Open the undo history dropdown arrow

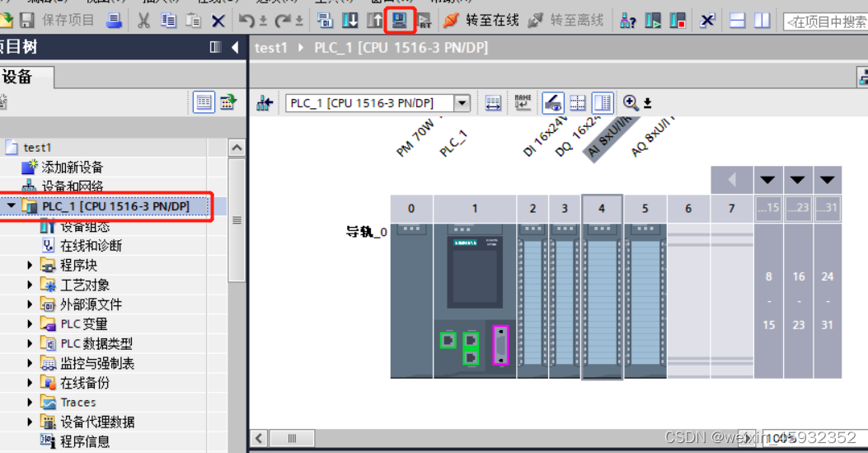(263, 21)
